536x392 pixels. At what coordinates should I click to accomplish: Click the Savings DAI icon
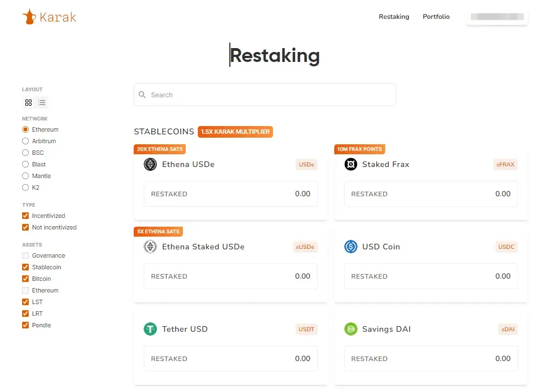(x=351, y=329)
